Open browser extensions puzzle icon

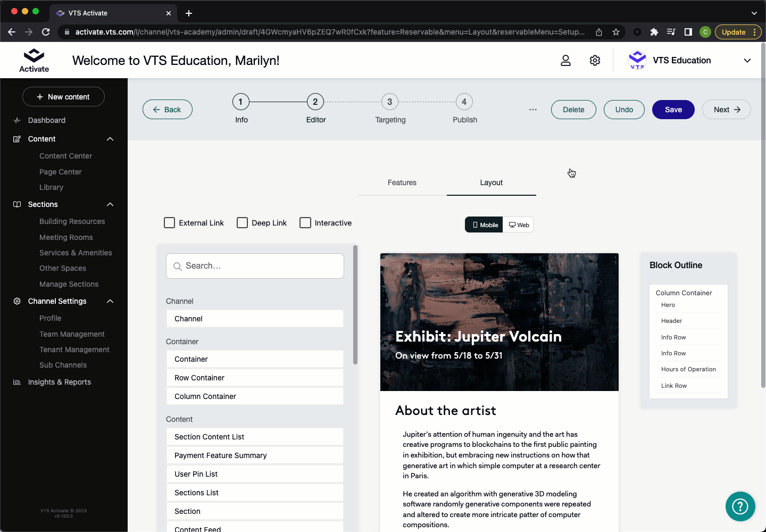(x=654, y=32)
